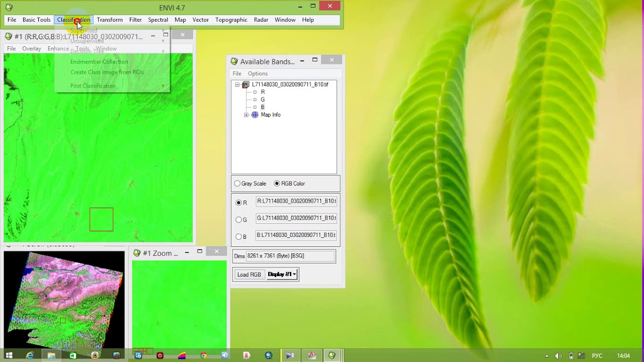The image size is (644, 362).
Task: Click the R channel band text field
Action: 296,201
